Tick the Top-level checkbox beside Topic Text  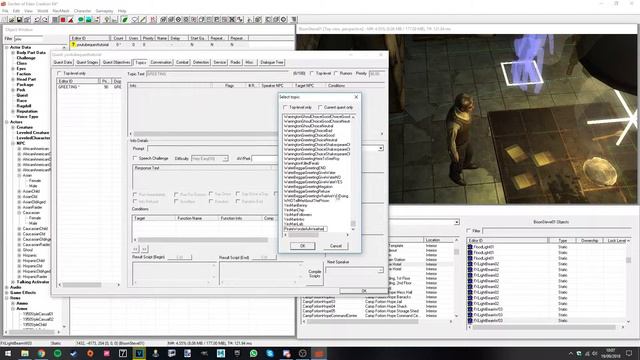(x=312, y=73)
